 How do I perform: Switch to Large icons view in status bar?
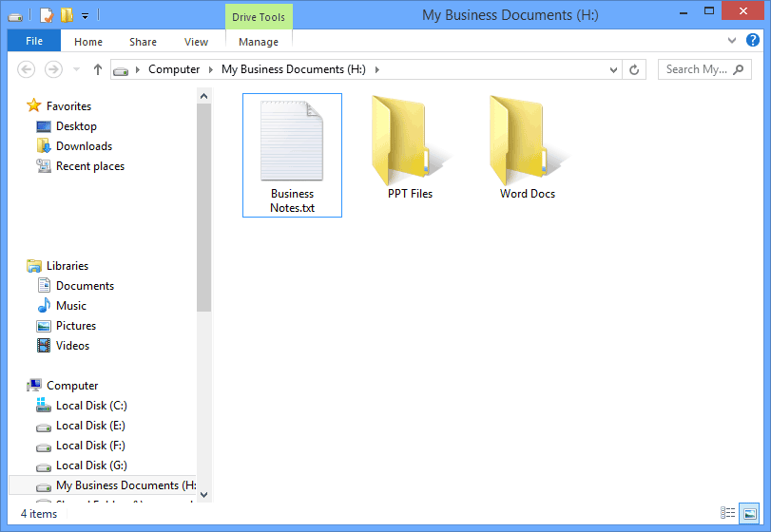point(750,513)
